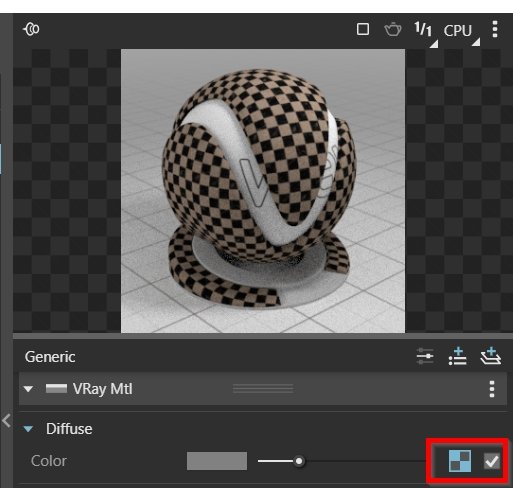Click the add layer icon
Viewport: 513px width, 488px height.
point(490,356)
